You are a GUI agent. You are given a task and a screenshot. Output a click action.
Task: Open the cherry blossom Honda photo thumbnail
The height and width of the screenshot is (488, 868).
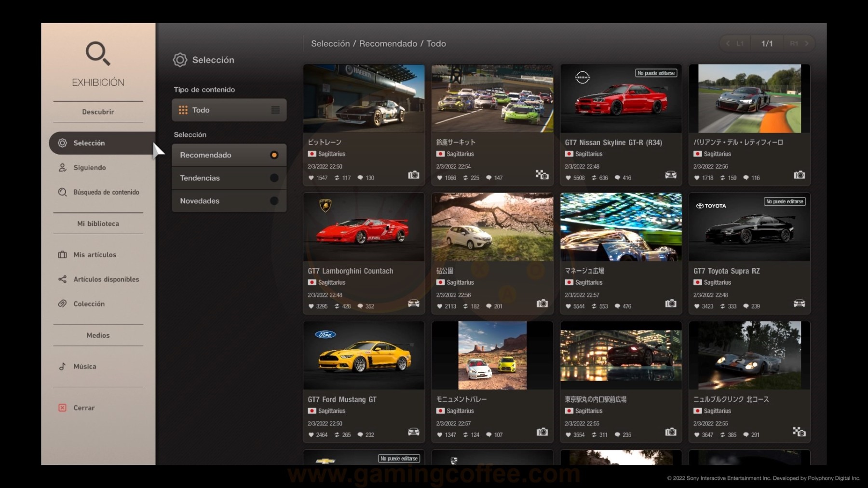(x=492, y=227)
